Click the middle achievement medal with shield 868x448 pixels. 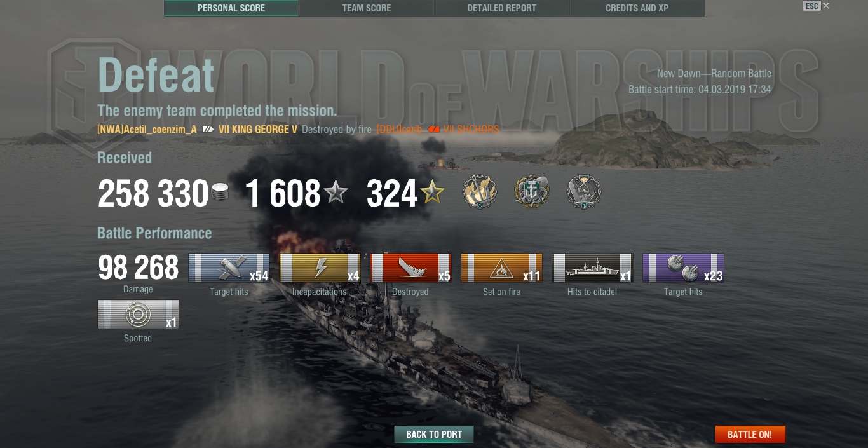[531, 192]
